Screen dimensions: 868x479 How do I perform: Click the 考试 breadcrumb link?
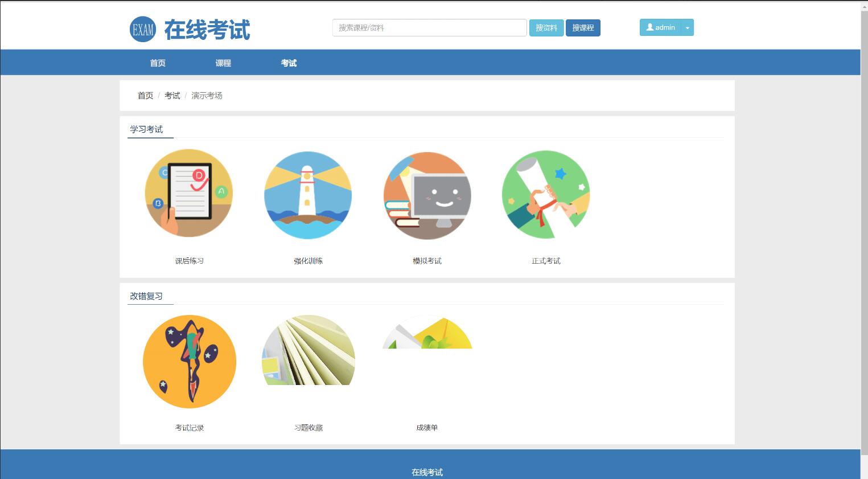point(172,96)
